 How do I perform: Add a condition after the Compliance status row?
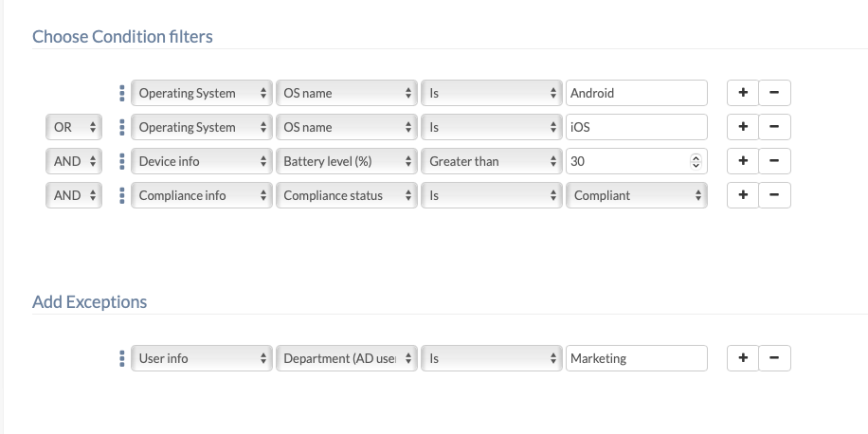pos(743,195)
